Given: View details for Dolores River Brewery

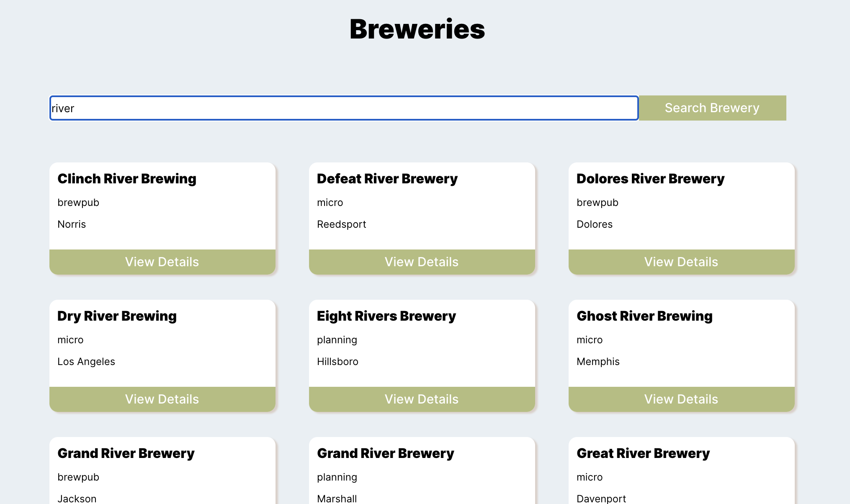Looking at the screenshot, I should [x=681, y=262].
